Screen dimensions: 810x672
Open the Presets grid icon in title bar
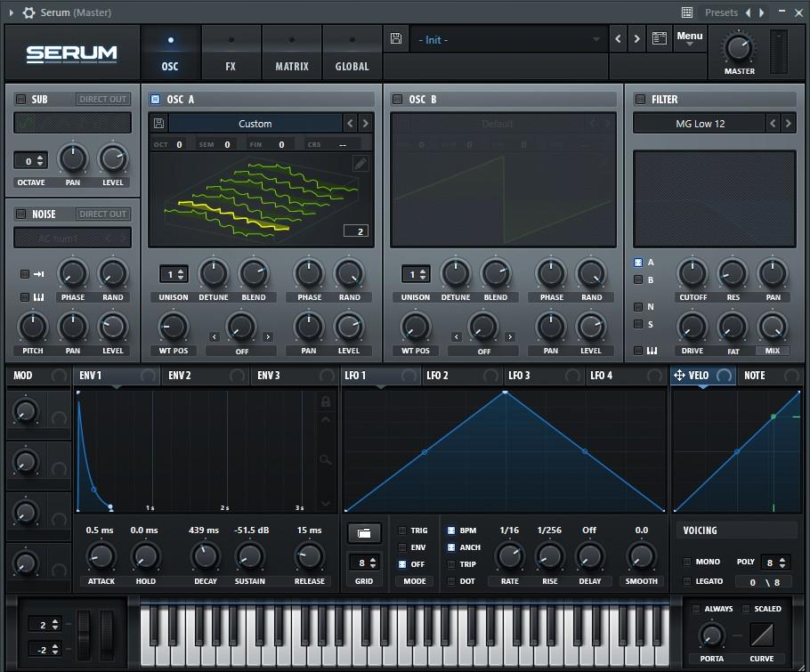point(686,12)
